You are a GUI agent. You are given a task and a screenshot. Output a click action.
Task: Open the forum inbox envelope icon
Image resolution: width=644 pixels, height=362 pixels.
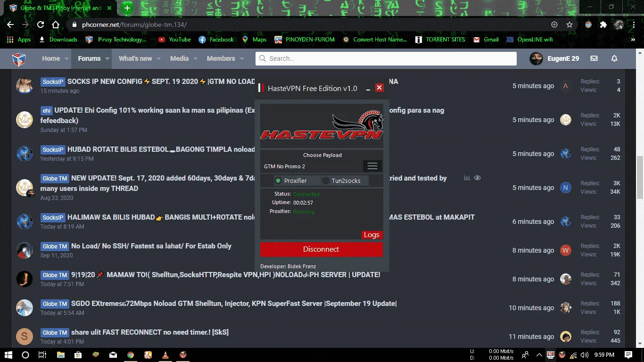point(594,58)
